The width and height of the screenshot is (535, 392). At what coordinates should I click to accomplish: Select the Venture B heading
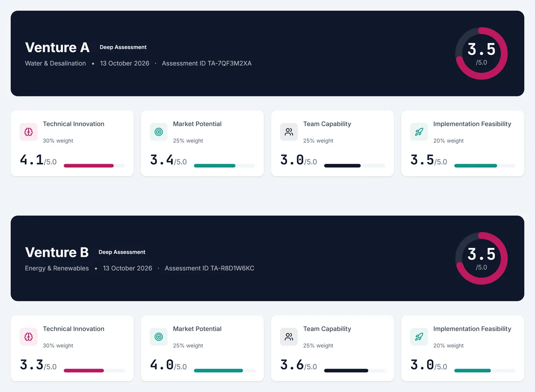click(x=57, y=253)
